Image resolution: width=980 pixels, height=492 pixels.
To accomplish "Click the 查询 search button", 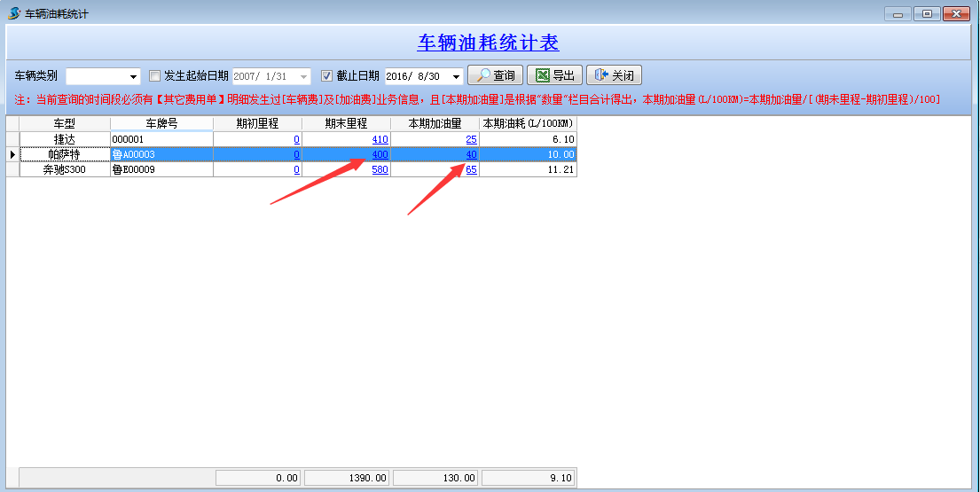I will point(495,76).
